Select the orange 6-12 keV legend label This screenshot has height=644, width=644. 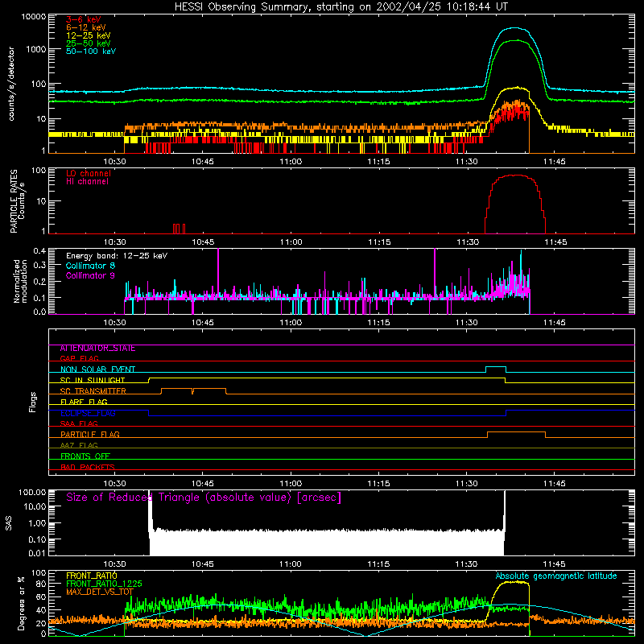pos(86,27)
